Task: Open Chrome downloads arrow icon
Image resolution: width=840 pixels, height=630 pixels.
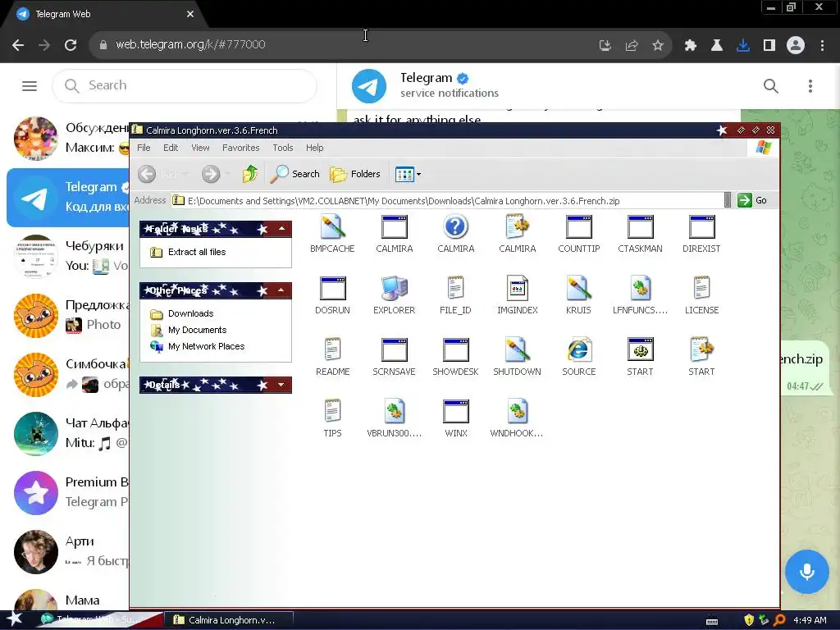Action: tap(742, 45)
